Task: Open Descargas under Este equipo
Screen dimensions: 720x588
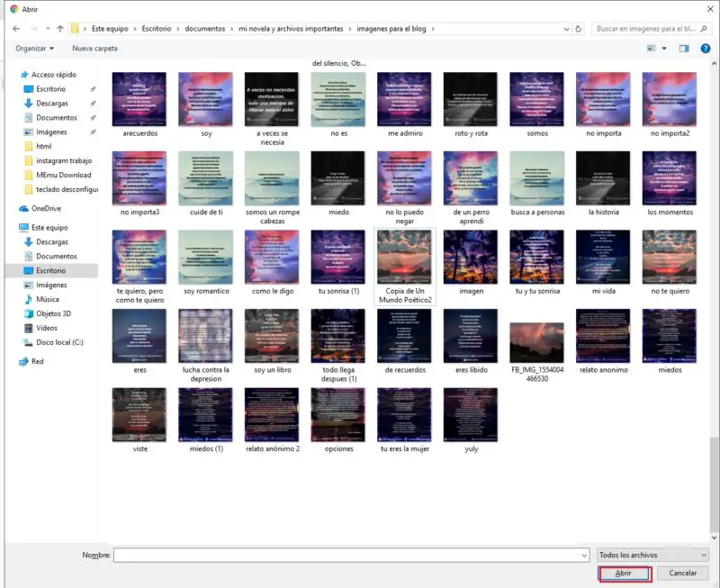Action: [52, 241]
